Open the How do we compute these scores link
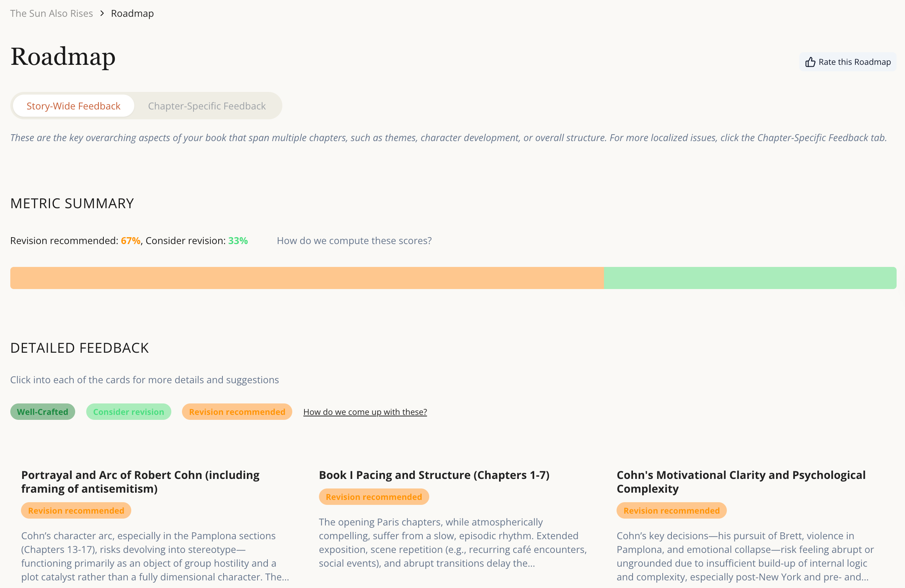 354,241
